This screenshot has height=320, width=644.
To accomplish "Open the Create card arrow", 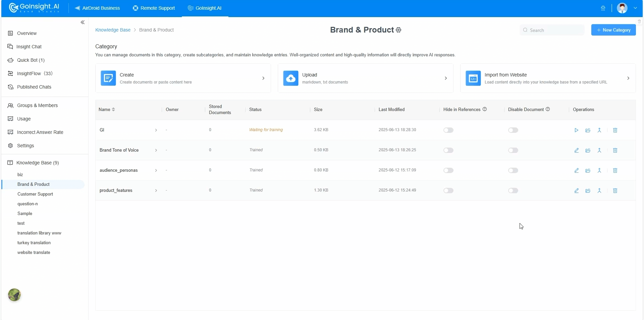I will point(263,78).
